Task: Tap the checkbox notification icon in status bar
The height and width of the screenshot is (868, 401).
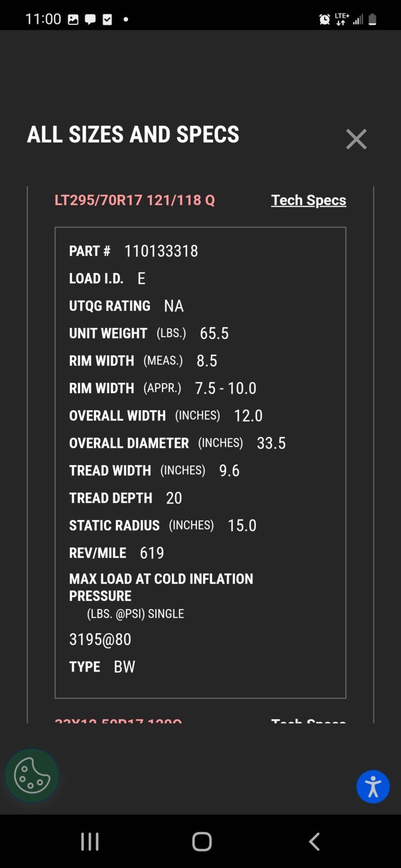Action: (x=108, y=20)
